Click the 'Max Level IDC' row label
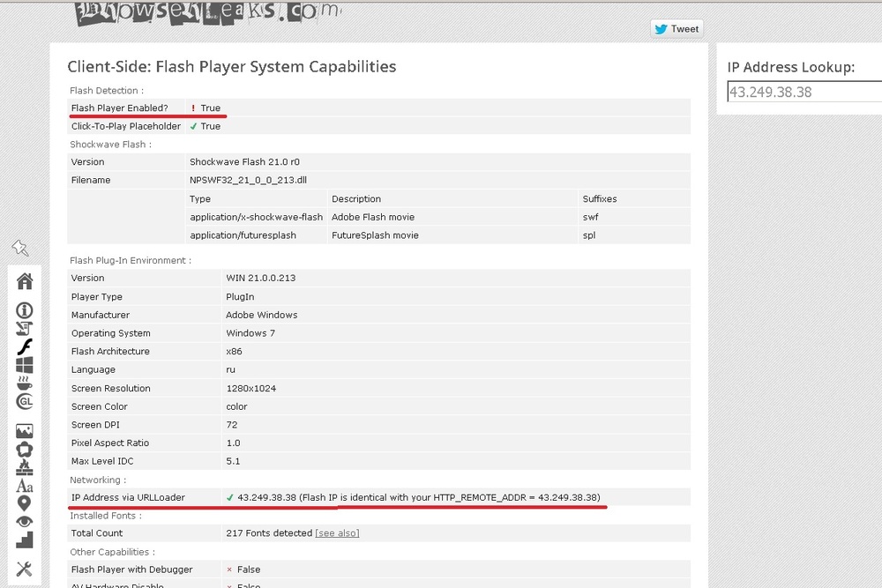The height and width of the screenshot is (588, 882). coord(102,461)
